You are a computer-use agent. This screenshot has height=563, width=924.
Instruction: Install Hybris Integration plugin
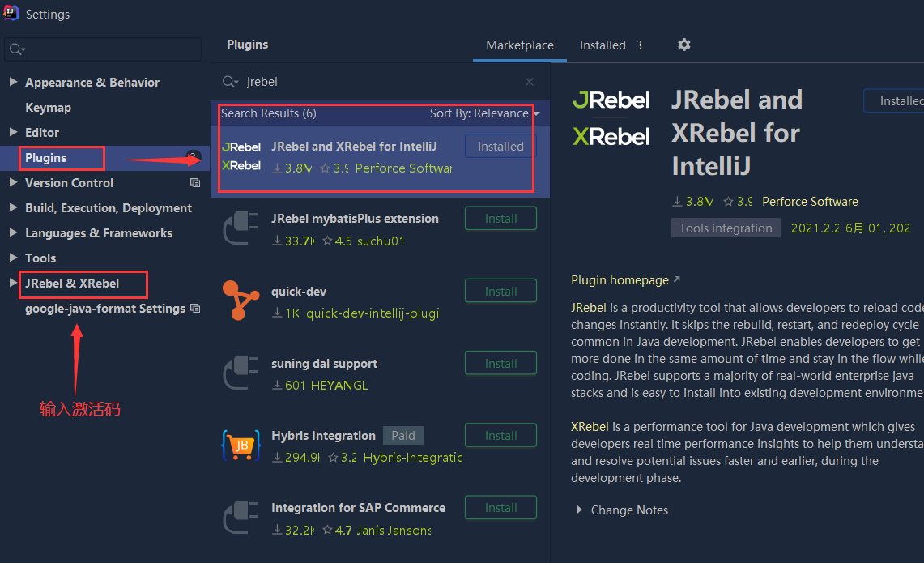click(x=501, y=435)
